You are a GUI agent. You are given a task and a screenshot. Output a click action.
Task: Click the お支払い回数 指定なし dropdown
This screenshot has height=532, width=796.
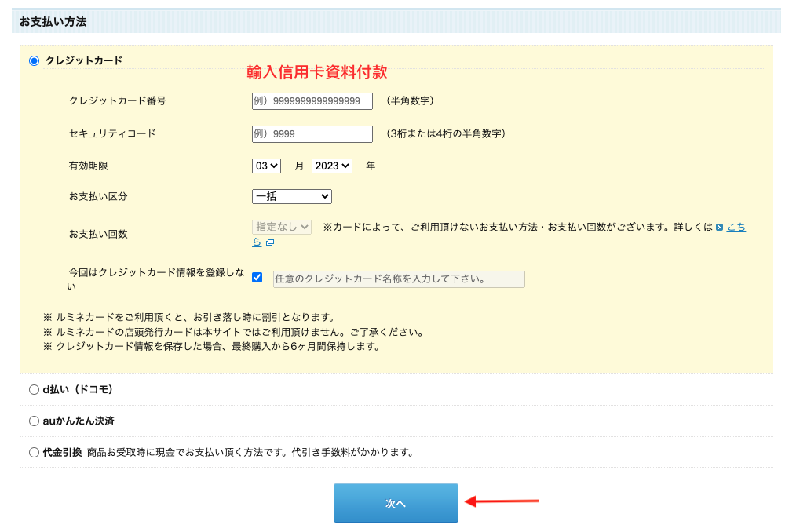pos(281,227)
